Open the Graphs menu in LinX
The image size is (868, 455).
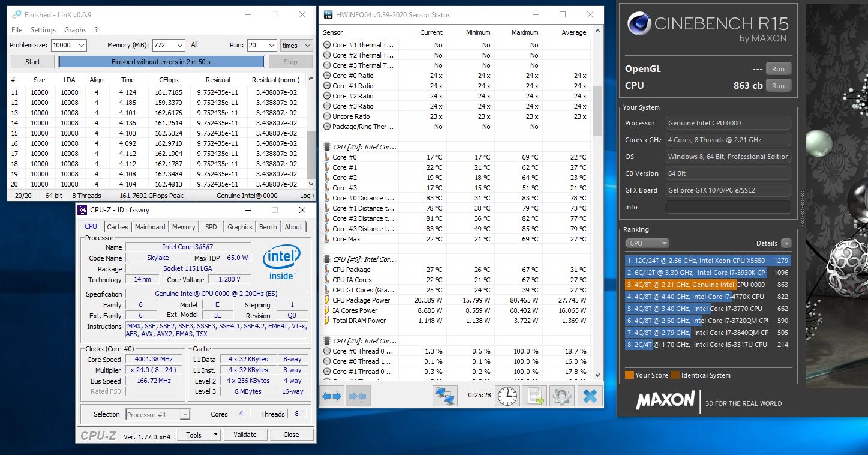76,30
